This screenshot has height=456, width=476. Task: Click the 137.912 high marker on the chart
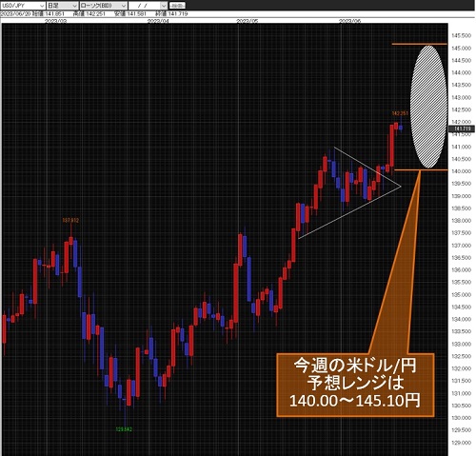(70, 220)
